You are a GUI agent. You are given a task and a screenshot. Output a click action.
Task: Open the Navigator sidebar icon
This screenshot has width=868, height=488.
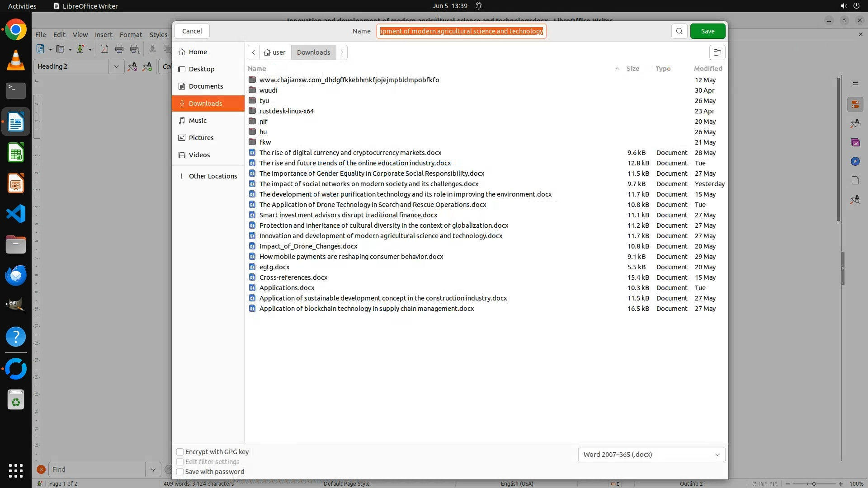click(855, 161)
